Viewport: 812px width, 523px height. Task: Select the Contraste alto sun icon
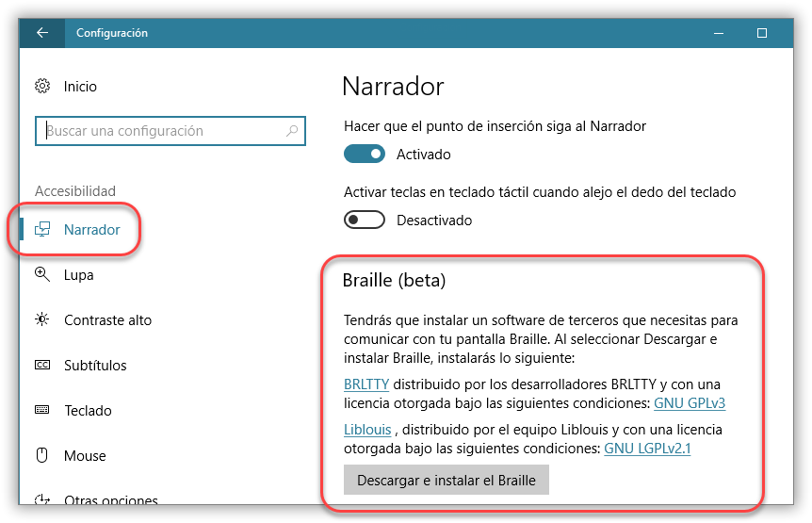[42, 319]
